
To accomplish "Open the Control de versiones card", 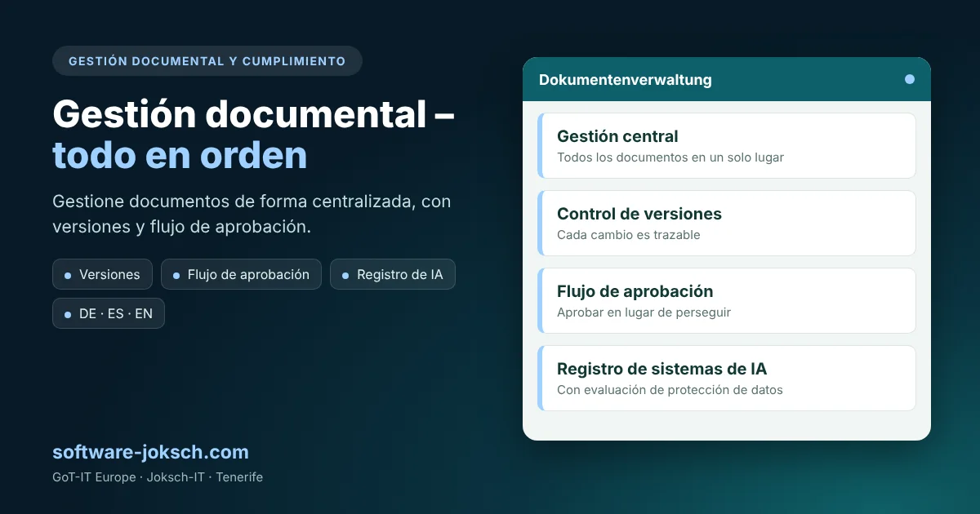I will [x=727, y=223].
